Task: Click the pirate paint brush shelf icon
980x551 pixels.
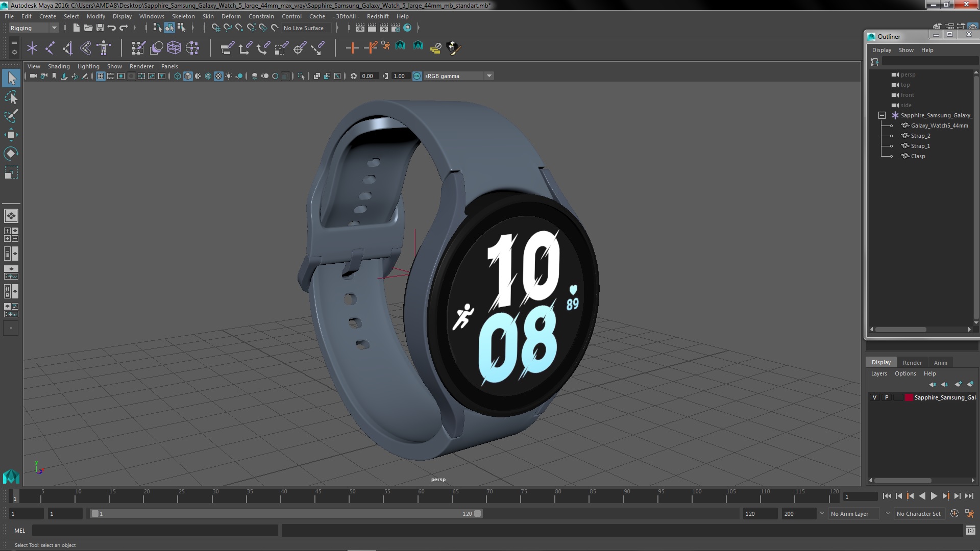Action: [x=453, y=48]
